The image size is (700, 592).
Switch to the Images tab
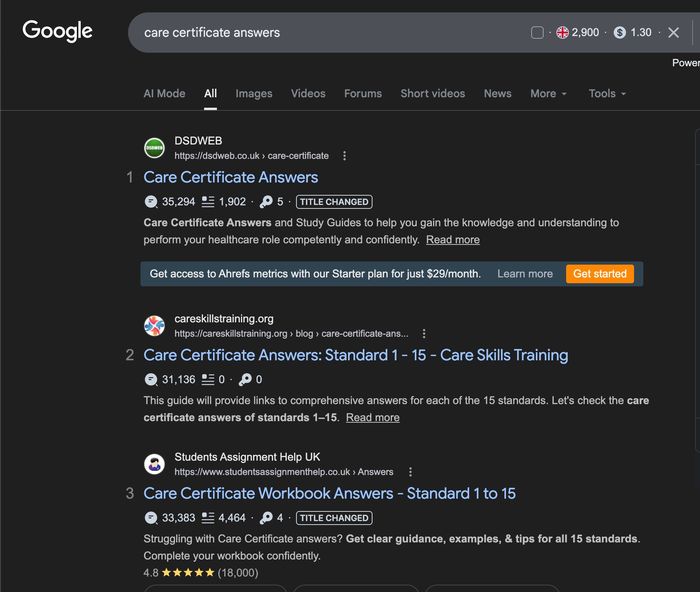point(254,94)
